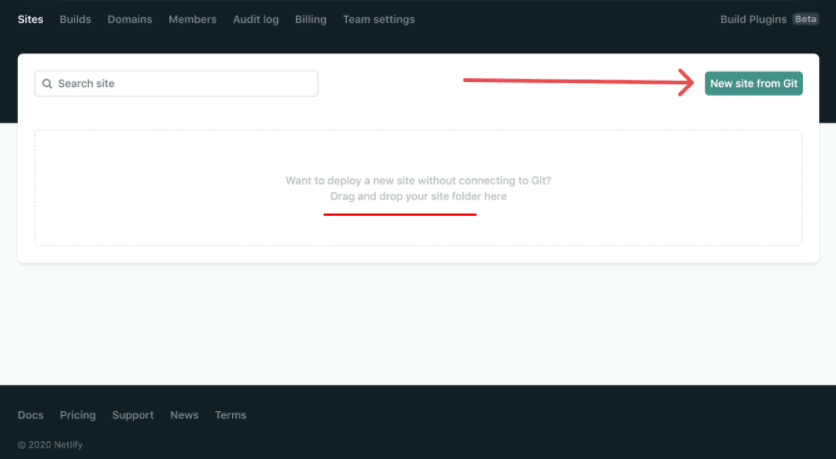
Task: Click the New site from Git button
Action: (x=753, y=84)
